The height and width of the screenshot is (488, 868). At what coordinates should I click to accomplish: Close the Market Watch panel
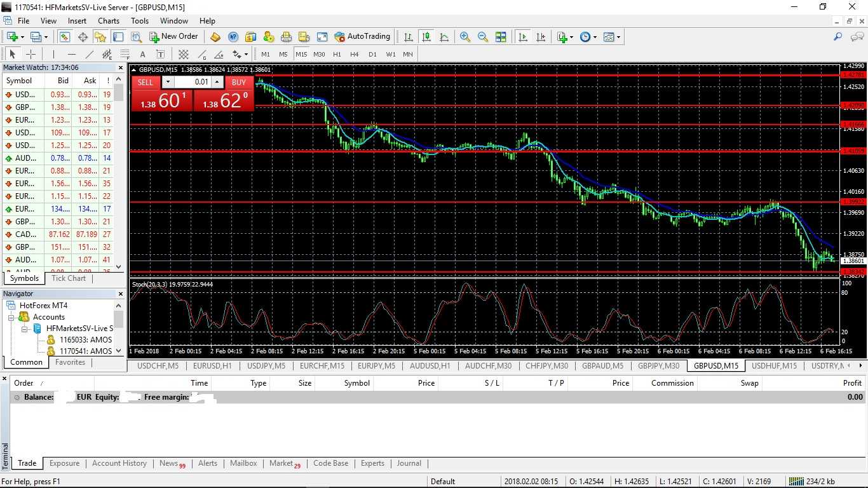[121, 67]
